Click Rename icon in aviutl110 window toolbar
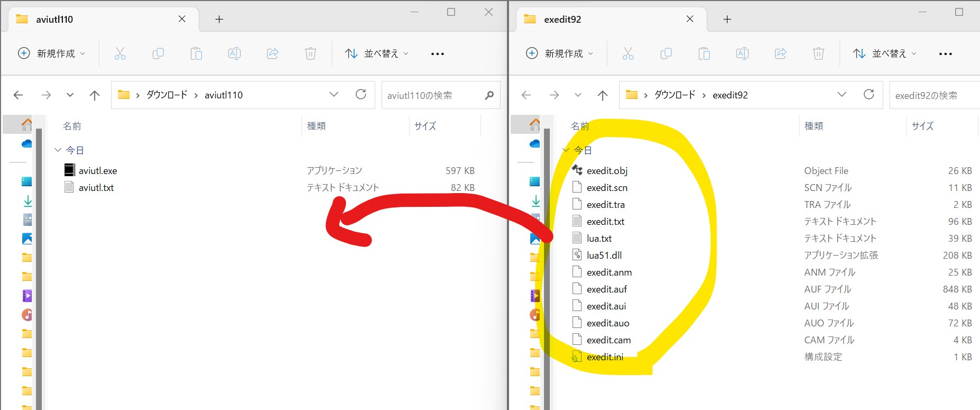The image size is (980, 410). pyautogui.click(x=234, y=53)
